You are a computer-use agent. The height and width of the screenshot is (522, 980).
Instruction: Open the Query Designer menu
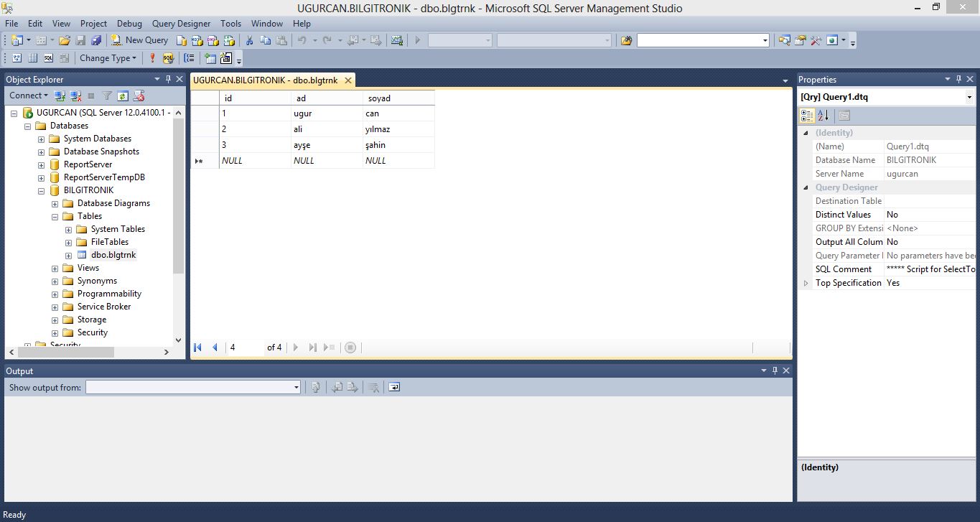(x=181, y=24)
